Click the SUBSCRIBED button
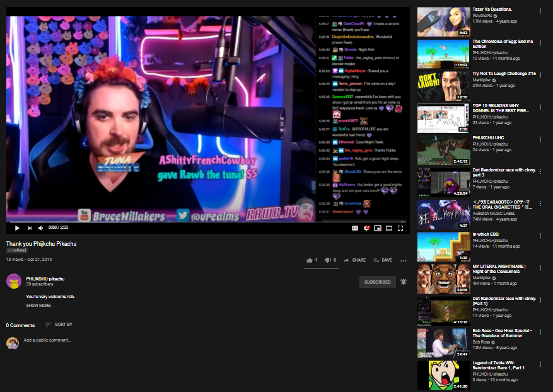Image resolution: width=553 pixels, height=392 pixels. coord(377,282)
